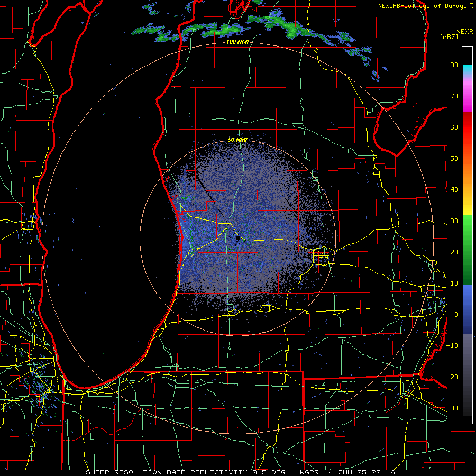Click the 30 dBZ scale value
The image size is (476, 476).
(454, 221)
